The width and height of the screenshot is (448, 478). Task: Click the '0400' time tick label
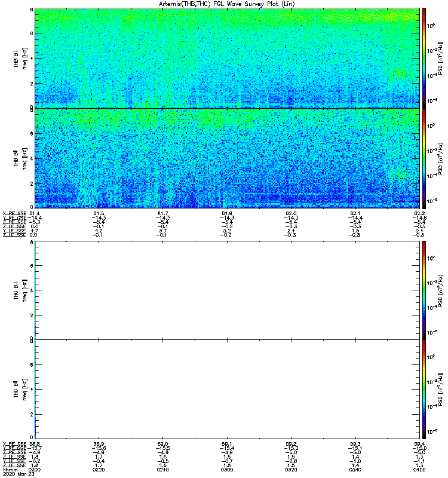point(420,470)
